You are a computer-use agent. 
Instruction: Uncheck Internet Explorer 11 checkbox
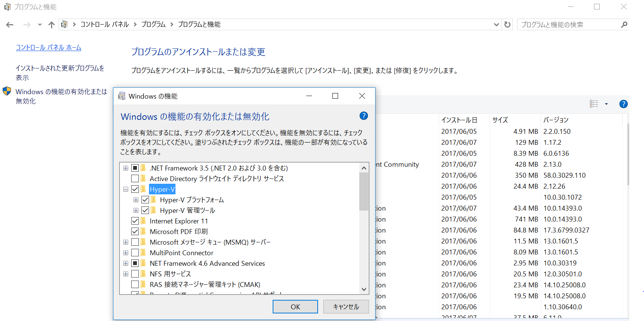click(x=135, y=221)
